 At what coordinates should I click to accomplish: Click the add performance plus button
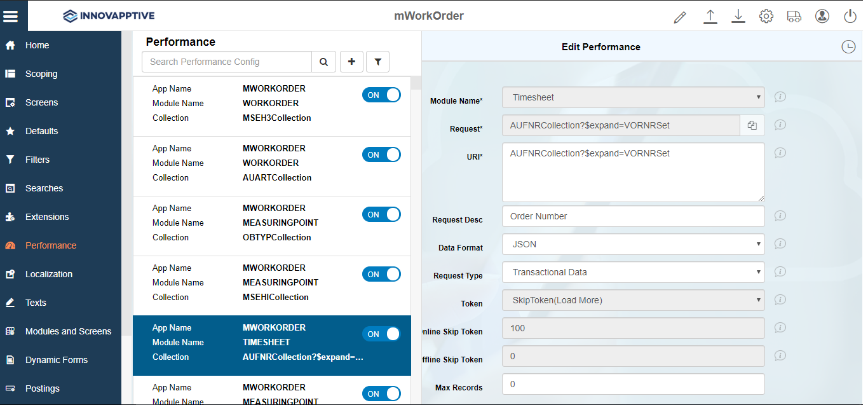pos(351,62)
